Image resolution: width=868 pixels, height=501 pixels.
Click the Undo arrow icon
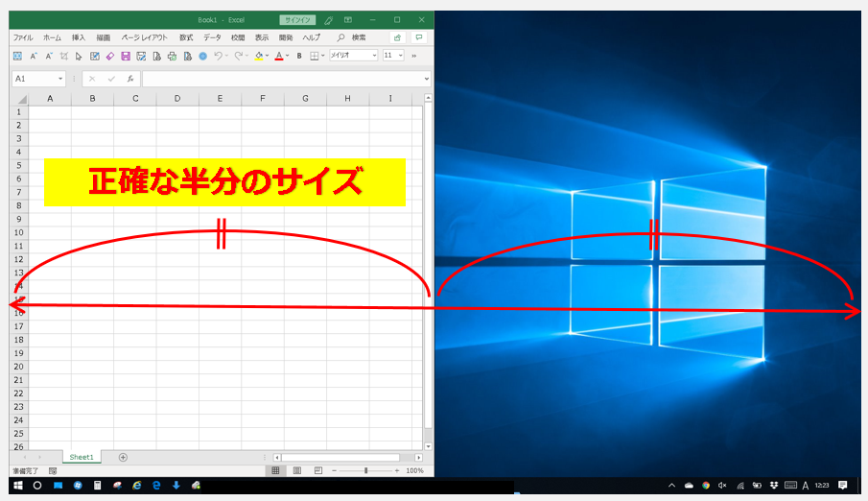pyautogui.click(x=218, y=56)
